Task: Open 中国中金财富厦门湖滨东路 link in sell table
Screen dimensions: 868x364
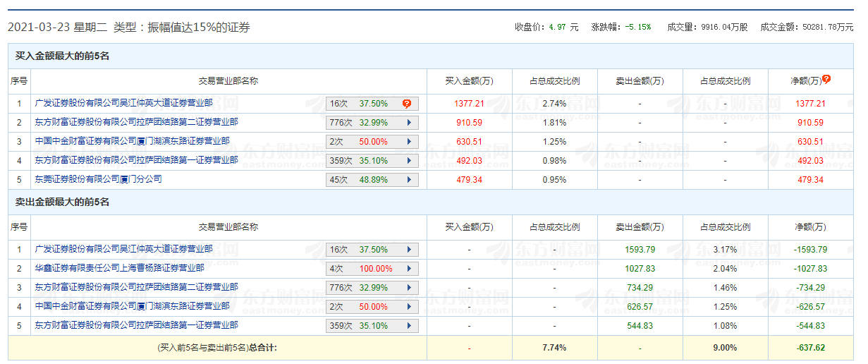Action: pos(132,306)
